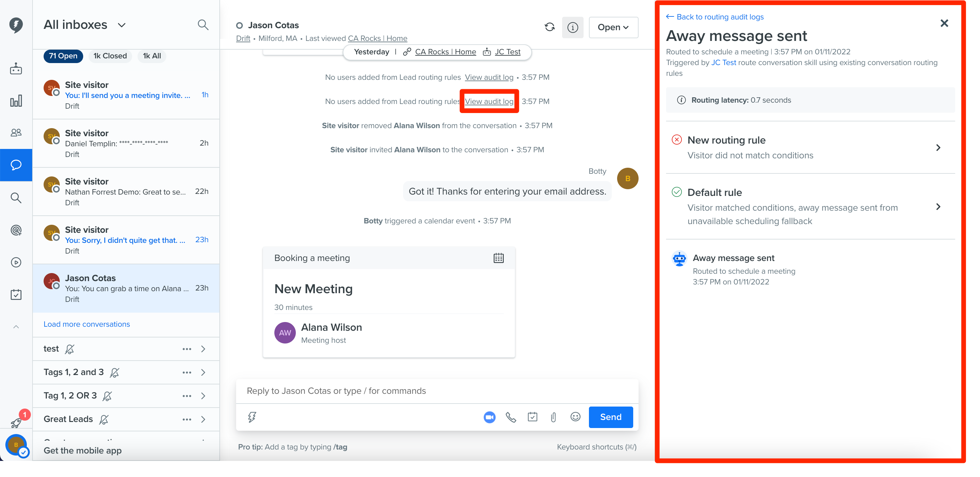Click the attachment paperclip icon
The image size is (980, 477).
coord(553,417)
